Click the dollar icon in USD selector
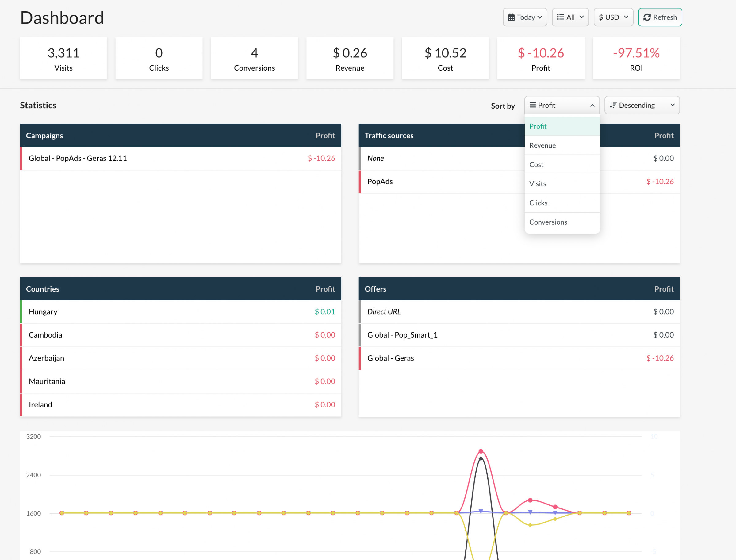 (x=601, y=17)
